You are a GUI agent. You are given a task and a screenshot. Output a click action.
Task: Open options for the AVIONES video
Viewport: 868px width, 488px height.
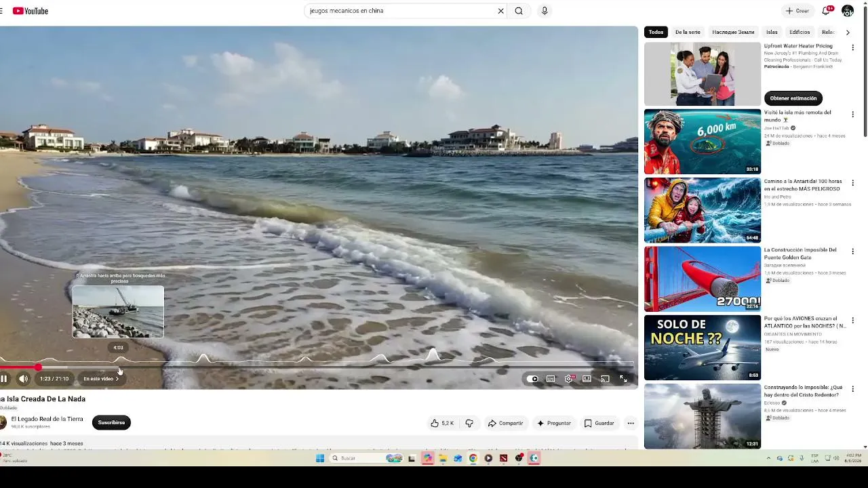(x=853, y=320)
